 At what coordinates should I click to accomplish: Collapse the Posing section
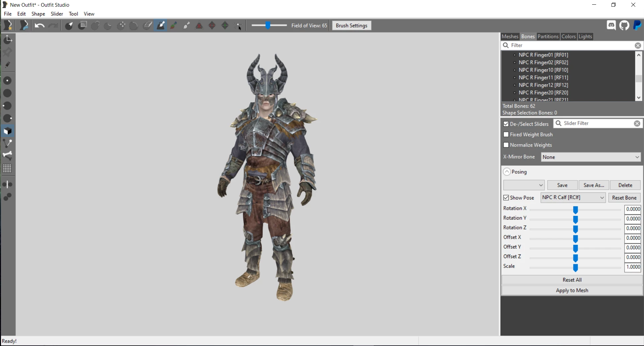507,172
